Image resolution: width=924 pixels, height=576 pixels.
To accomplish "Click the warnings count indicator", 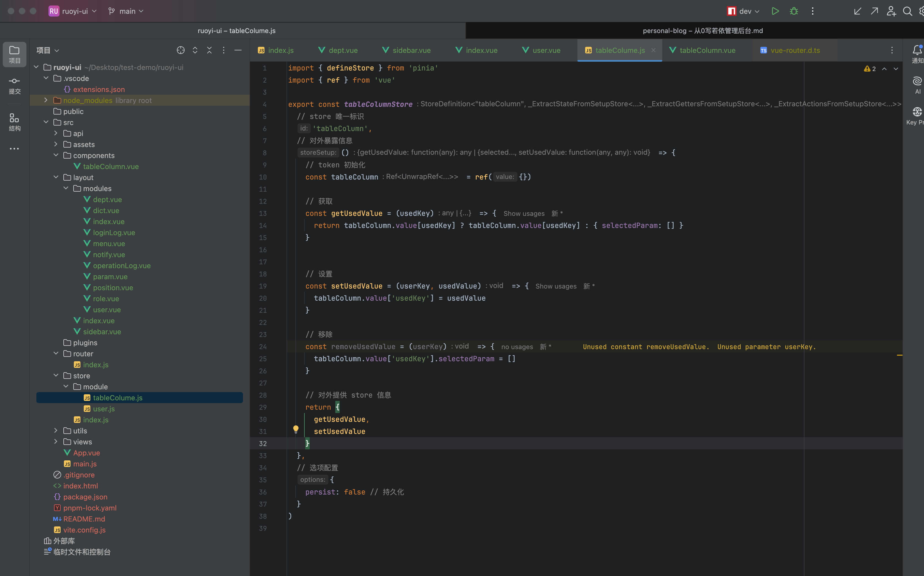I will 870,69.
